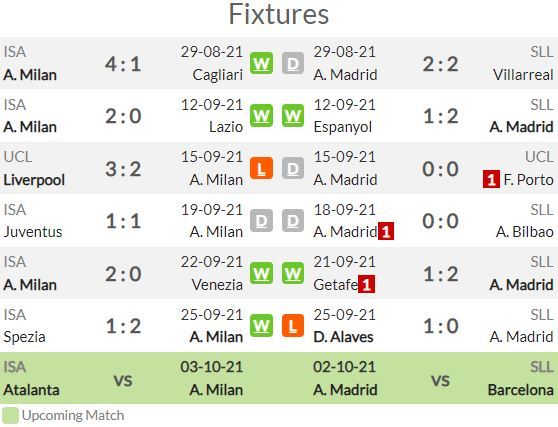Click the Venezia team name
This screenshot has width=558, height=427.
[x=217, y=285]
